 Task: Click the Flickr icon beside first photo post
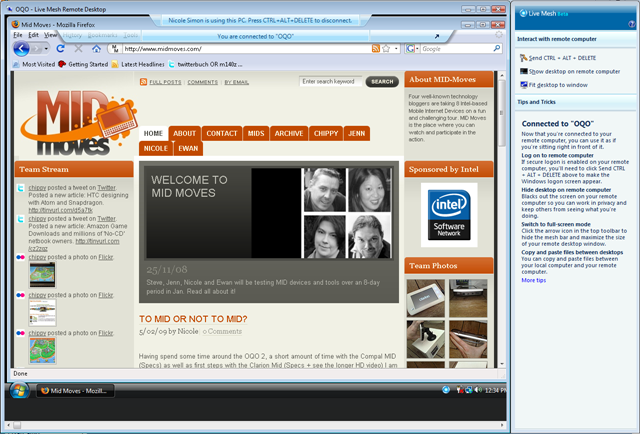click(x=20, y=257)
